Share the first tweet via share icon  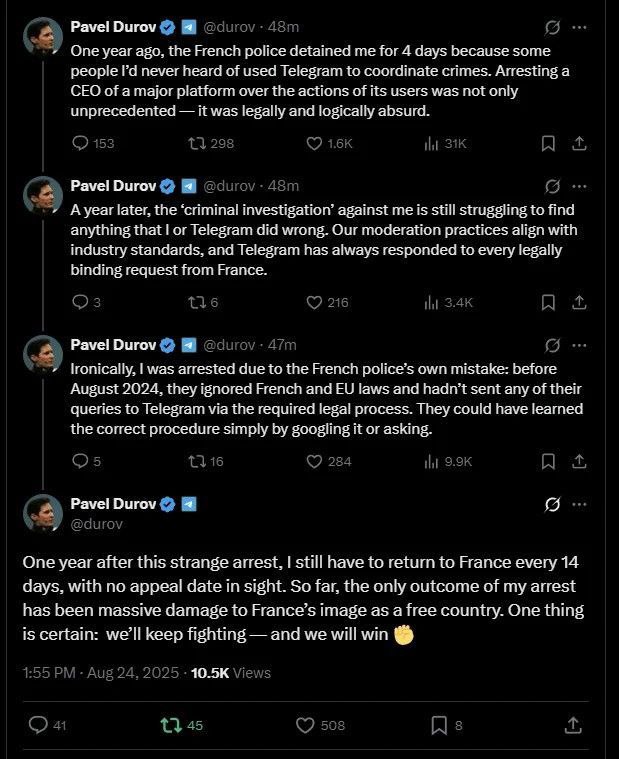[x=578, y=143]
